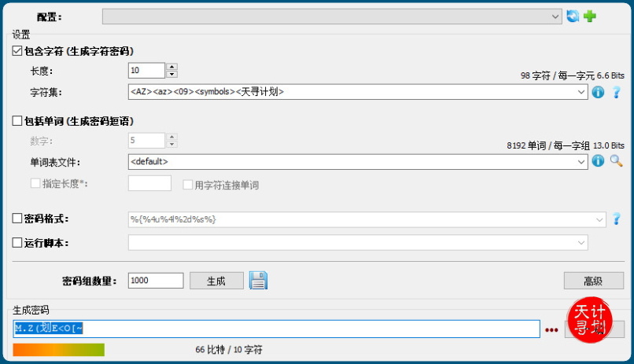Screen dimensions: 634x364
Task: Click the red three dots icon
Action: 551,329
